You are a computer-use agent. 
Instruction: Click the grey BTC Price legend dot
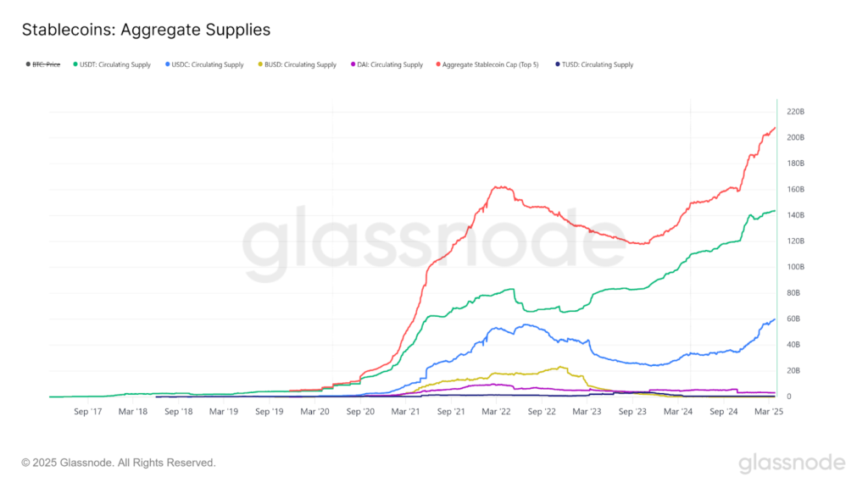coord(28,64)
